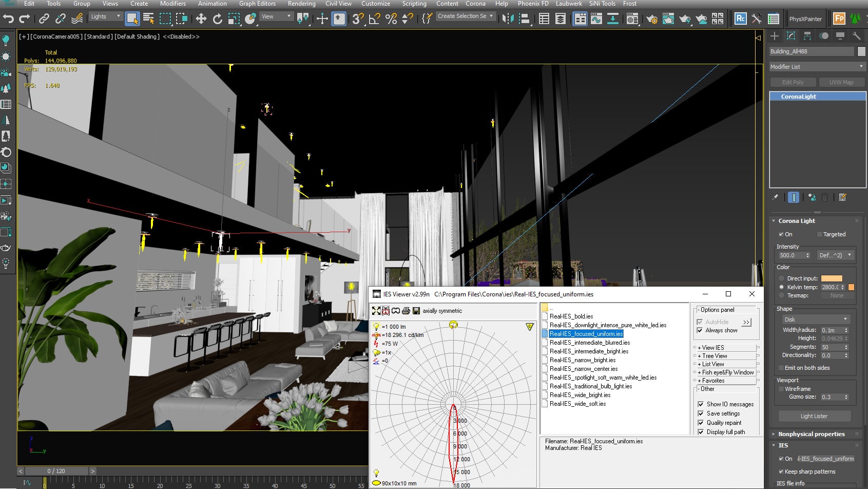
Task: Open the Disk shape dropdown
Action: pyautogui.click(x=816, y=319)
